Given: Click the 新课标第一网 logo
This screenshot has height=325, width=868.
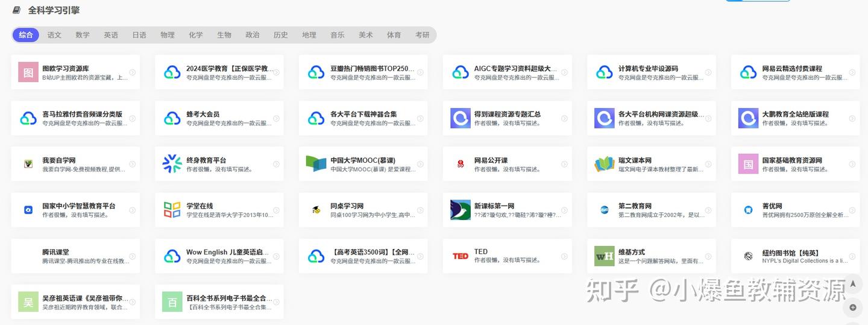Looking at the screenshot, I should [461, 210].
